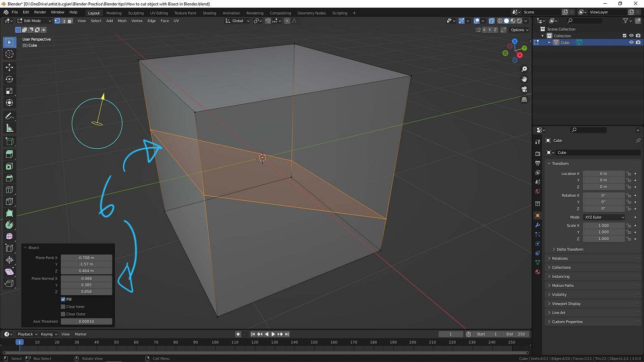Switch to Material Properties (sphere icon)
The height and width of the screenshot is (362, 644).
pyautogui.click(x=537, y=271)
